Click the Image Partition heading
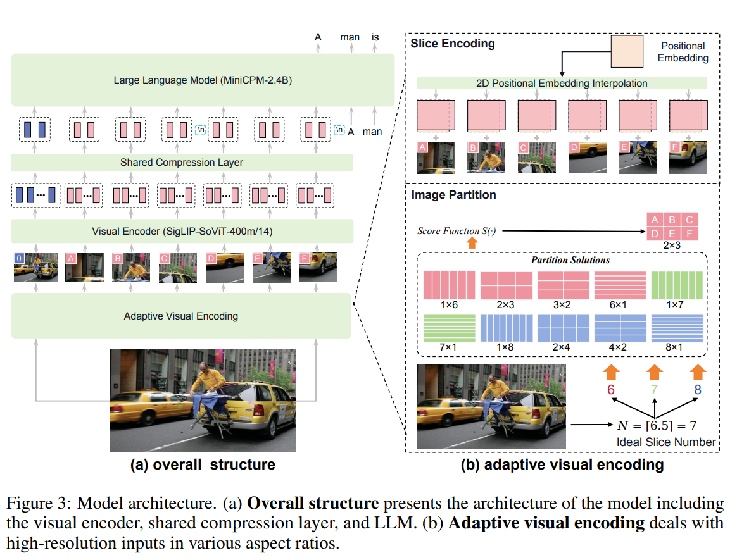This screenshot has width=737, height=560. pyautogui.click(x=453, y=195)
